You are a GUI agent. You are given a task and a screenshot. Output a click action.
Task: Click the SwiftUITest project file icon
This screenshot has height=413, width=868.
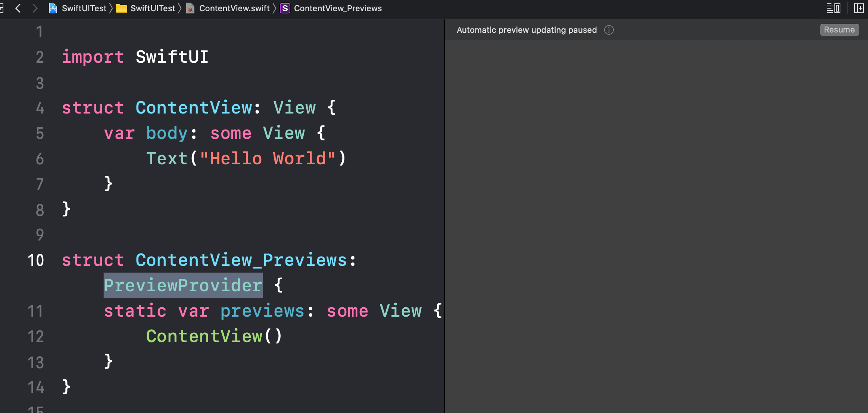(53, 8)
